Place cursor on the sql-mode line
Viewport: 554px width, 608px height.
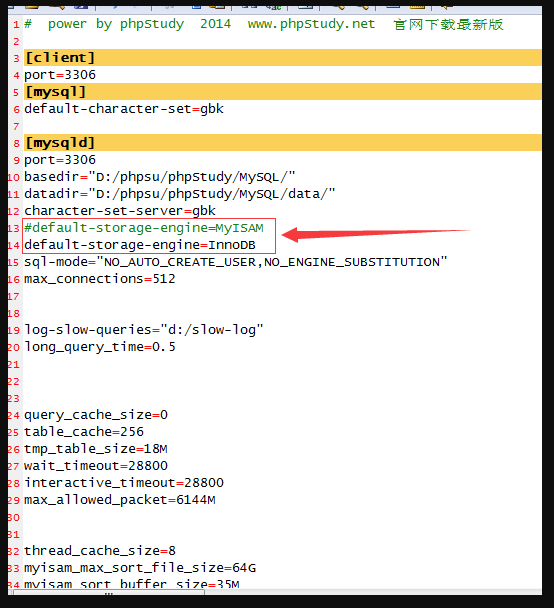(236, 262)
